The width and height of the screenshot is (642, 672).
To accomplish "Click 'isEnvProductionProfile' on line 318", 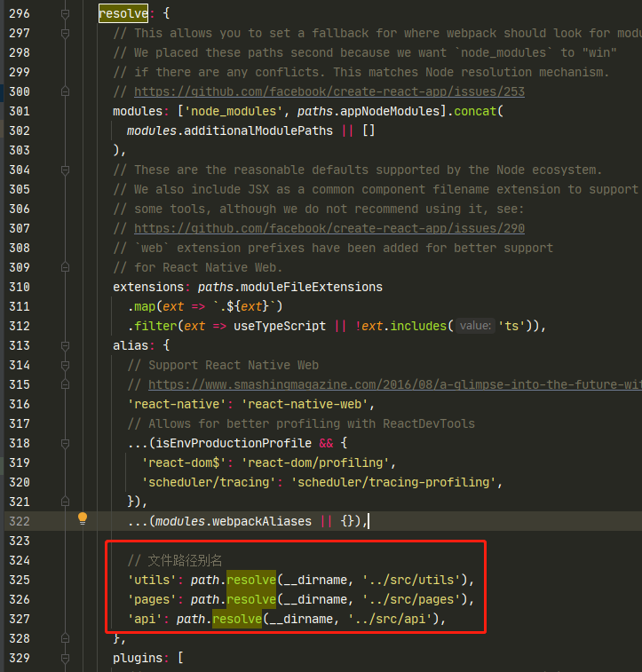I will (234, 444).
